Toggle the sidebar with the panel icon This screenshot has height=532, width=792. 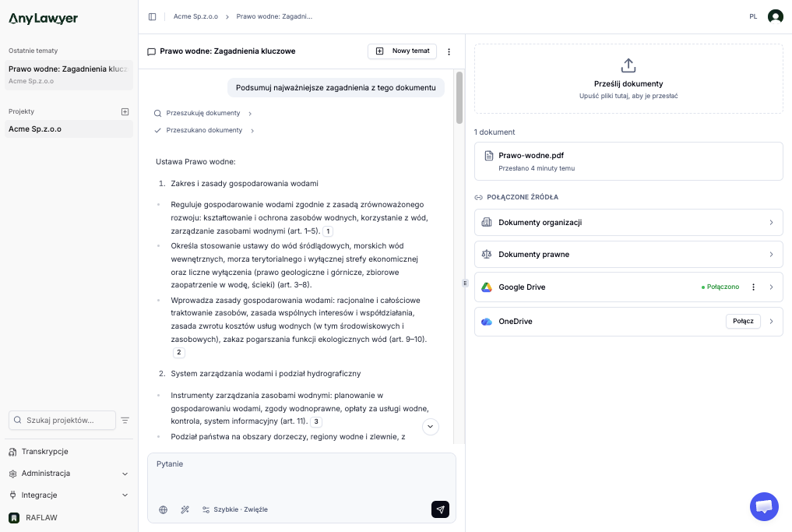tap(151, 16)
